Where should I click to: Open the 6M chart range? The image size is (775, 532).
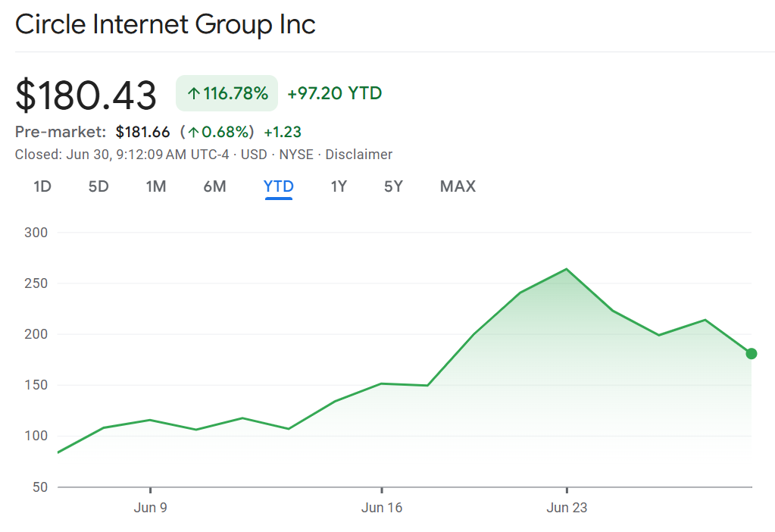click(214, 186)
